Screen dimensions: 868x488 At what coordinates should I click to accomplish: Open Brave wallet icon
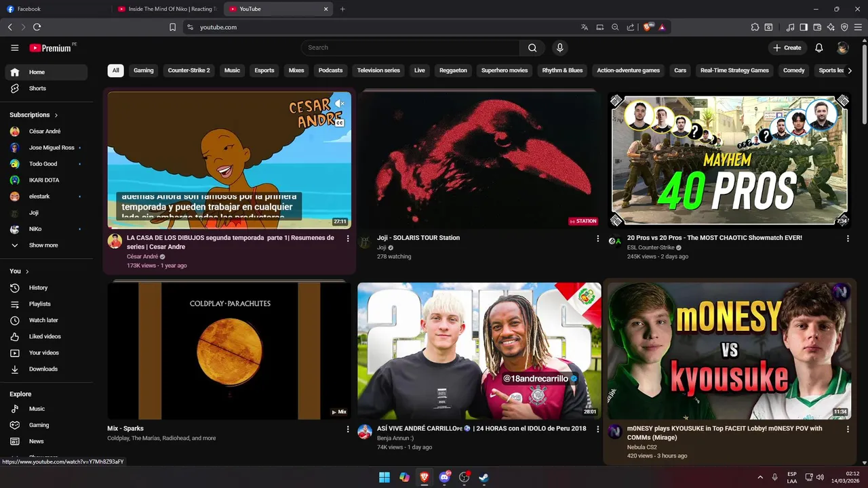(x=817, y=27)
